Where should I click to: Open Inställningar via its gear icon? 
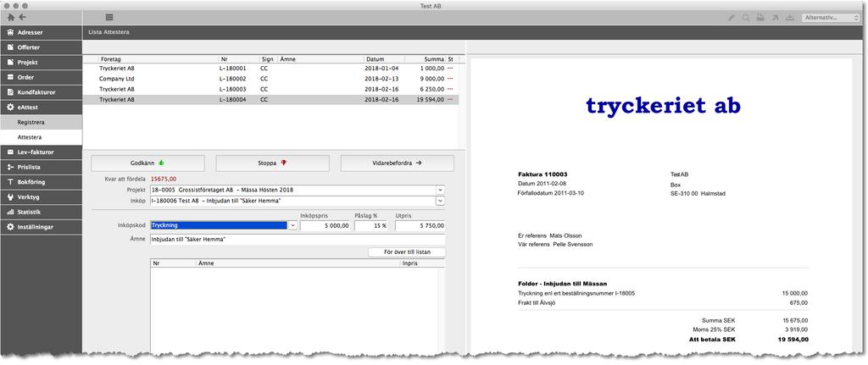click(10, 227)
